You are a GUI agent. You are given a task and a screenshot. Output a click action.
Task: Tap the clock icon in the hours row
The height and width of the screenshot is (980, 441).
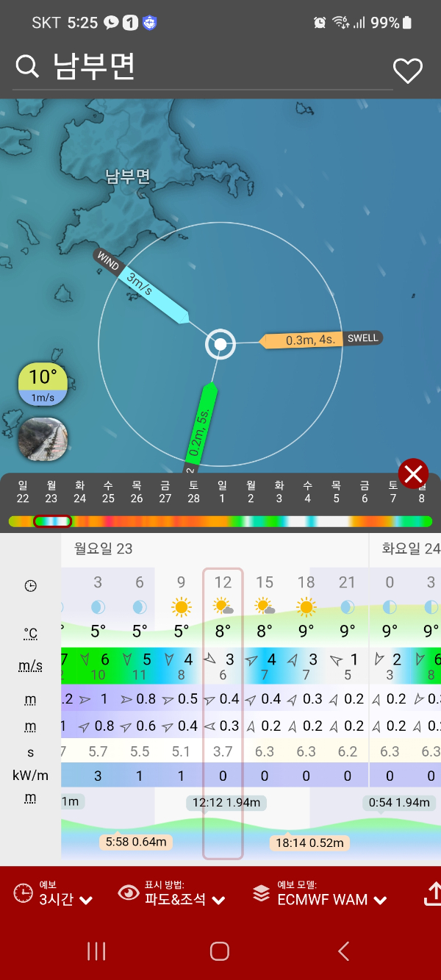tap(30, 586)
